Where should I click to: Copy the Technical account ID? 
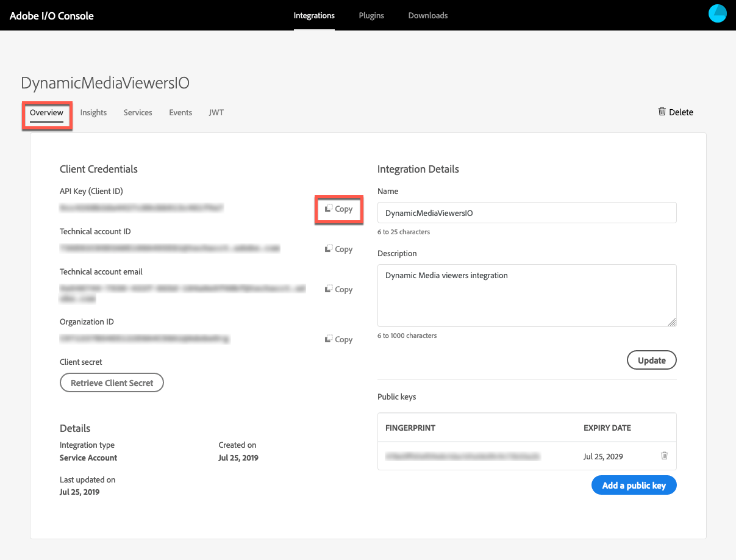coord(339,249)
